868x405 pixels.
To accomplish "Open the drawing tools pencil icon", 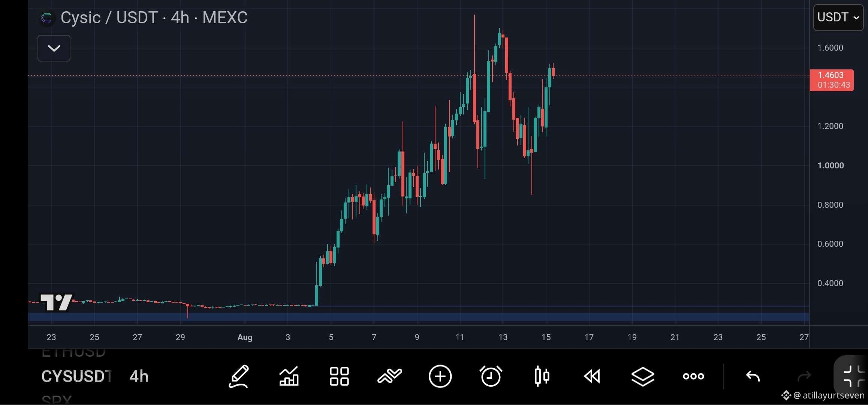I will click(x=239, y=376).
